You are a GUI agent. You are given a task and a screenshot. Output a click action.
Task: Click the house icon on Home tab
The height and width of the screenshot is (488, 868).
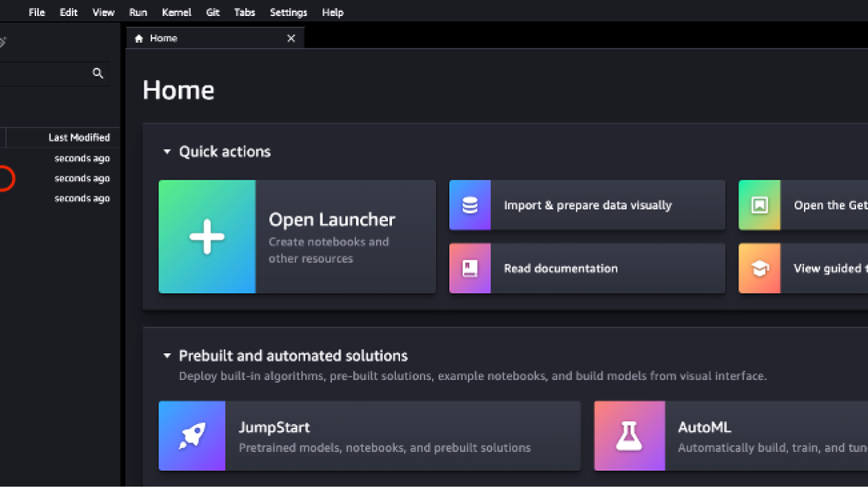click(x=139, y=39)
